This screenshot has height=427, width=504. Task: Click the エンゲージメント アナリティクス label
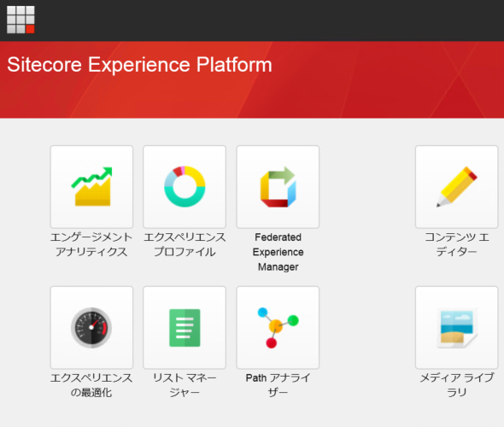pyautogui.click(x=91, y=244)
